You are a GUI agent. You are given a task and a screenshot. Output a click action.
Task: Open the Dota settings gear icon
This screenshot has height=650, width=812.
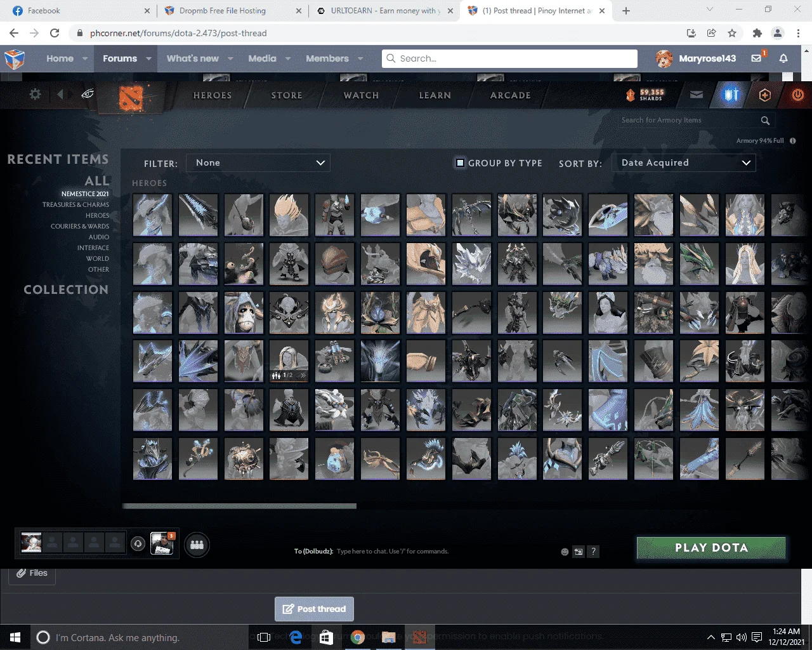(35, 94)
